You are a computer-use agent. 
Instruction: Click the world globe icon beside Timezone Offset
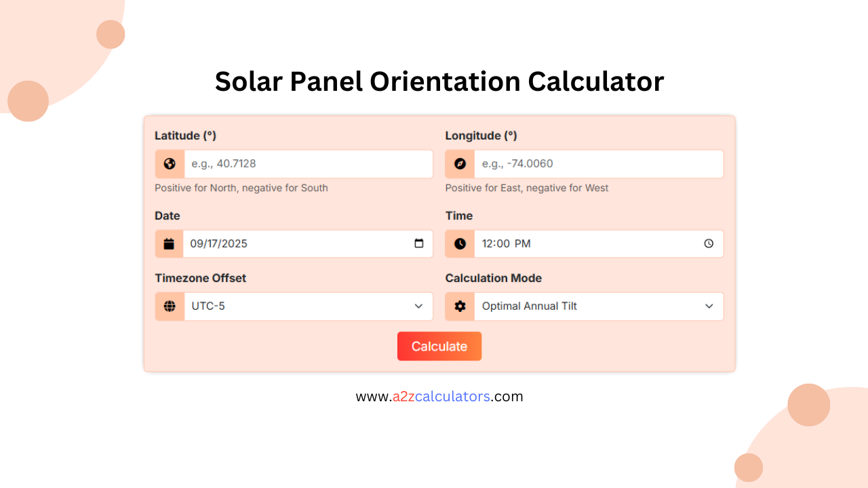pos(169,306)
